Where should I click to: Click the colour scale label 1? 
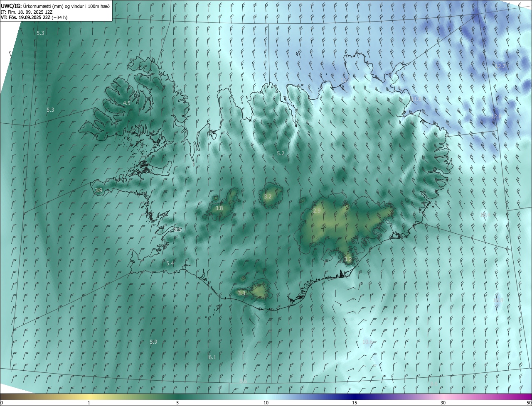89,403
